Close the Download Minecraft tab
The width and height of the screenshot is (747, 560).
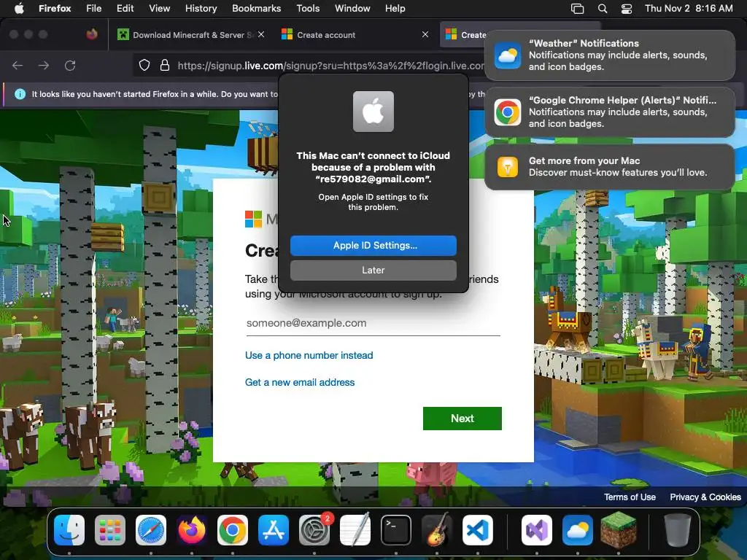(x=261, y=34)
